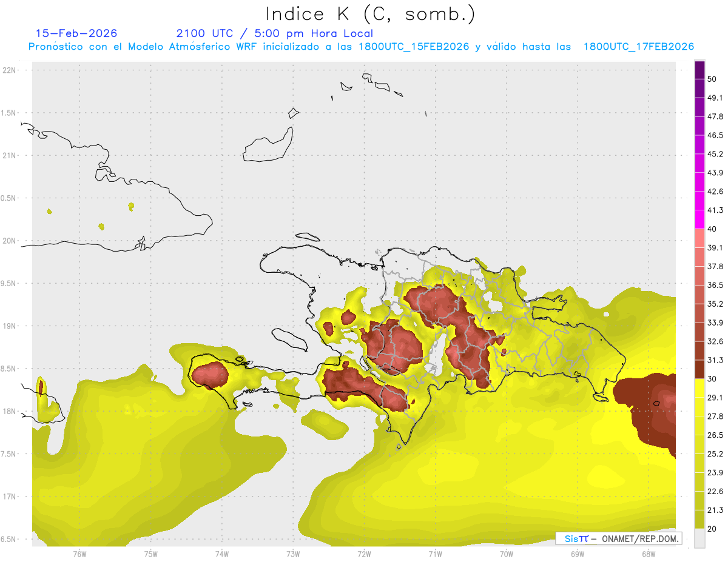The height and width of the screenshot is (562, 728).
Task: Click the "2100 UTC / 5:00 pm Hora Local" time label
Action: tap(275, 33)
